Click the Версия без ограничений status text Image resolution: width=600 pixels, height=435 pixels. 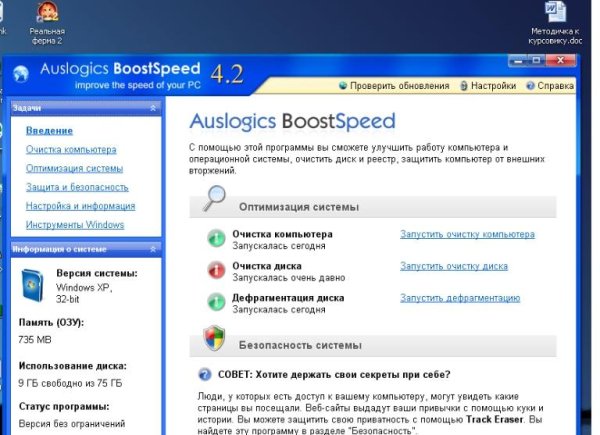(x=72, y=424)
